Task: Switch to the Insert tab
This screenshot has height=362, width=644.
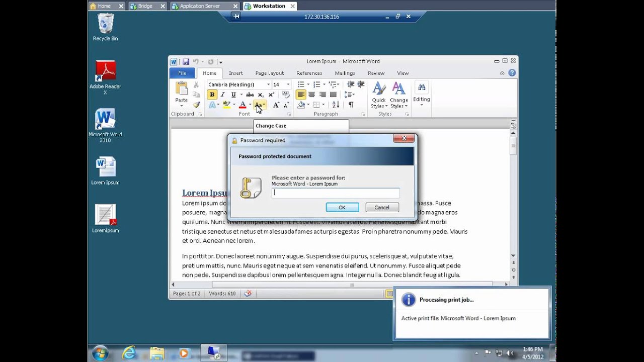Action: pos(235,73)
